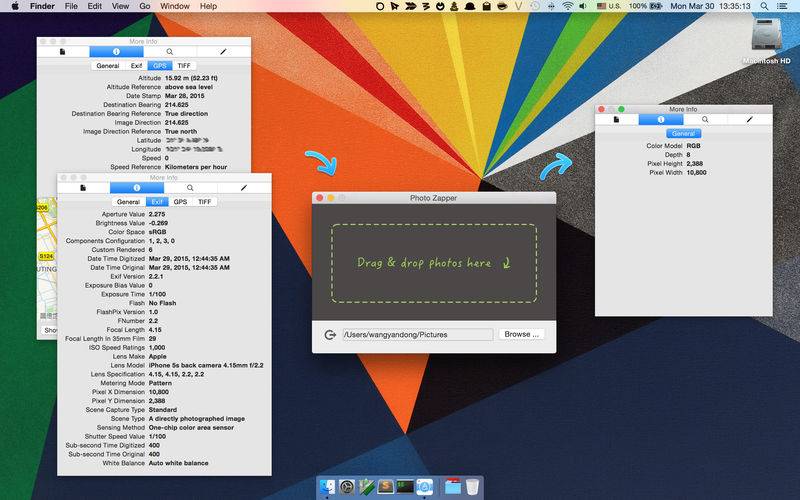Click the ISO Speed Ratings value 1,000

click(157, 347)
